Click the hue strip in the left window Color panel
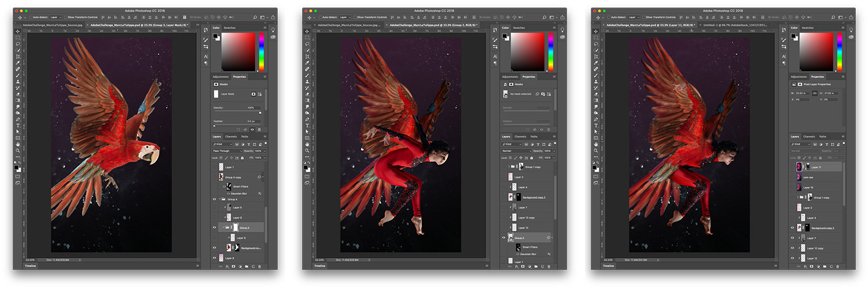 click(x=262, y=51)
